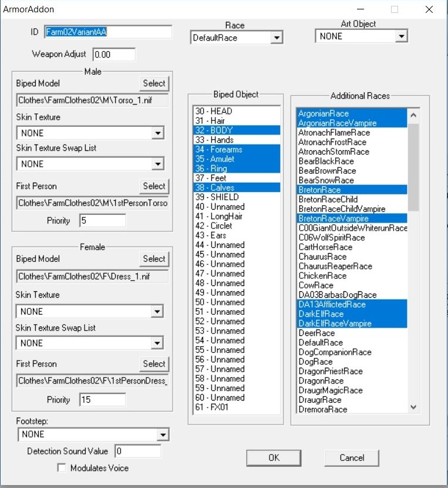This screenshot has height=488, width=448.
Task: Select BretonRace in Additional Races
Action: point(352,190)
